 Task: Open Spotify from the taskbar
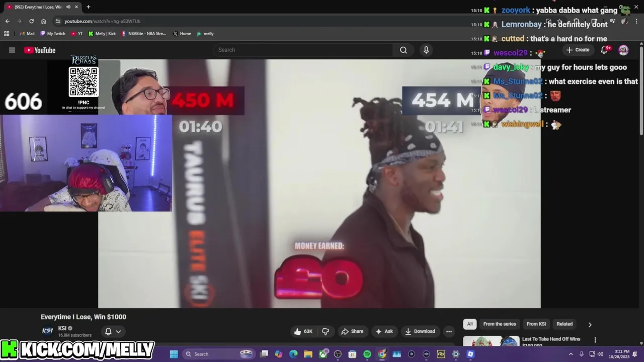(367, 354)
